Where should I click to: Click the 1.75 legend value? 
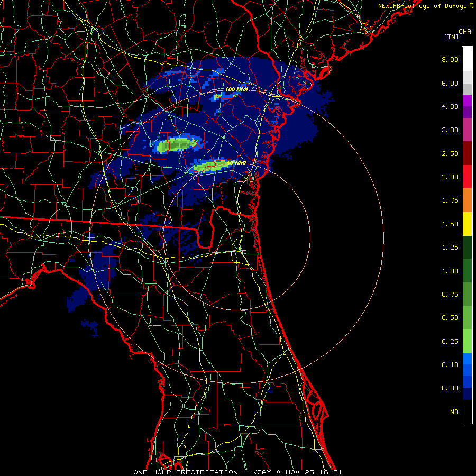(450, 200)
